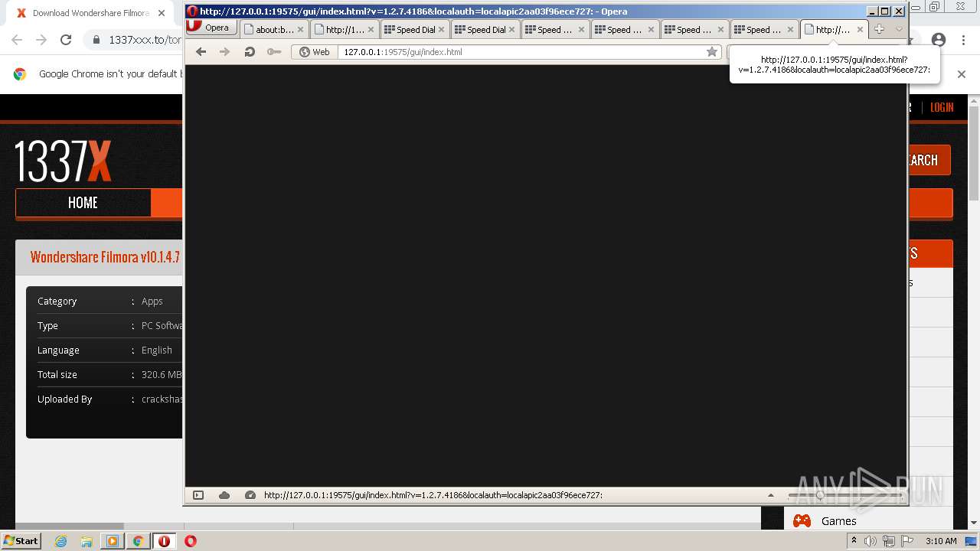Open the Chrome profile avatar

pyautogui.click(x=939, y=40)
